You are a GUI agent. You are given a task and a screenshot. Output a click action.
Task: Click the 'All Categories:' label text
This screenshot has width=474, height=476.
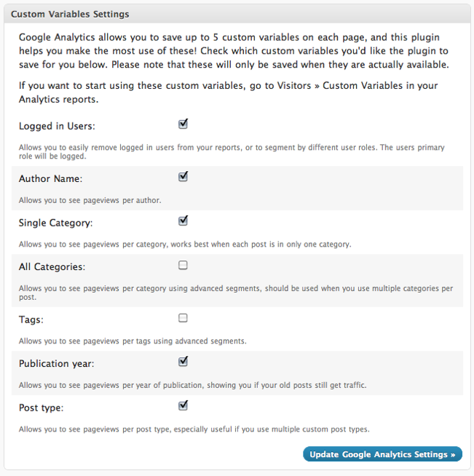(52, 267)
